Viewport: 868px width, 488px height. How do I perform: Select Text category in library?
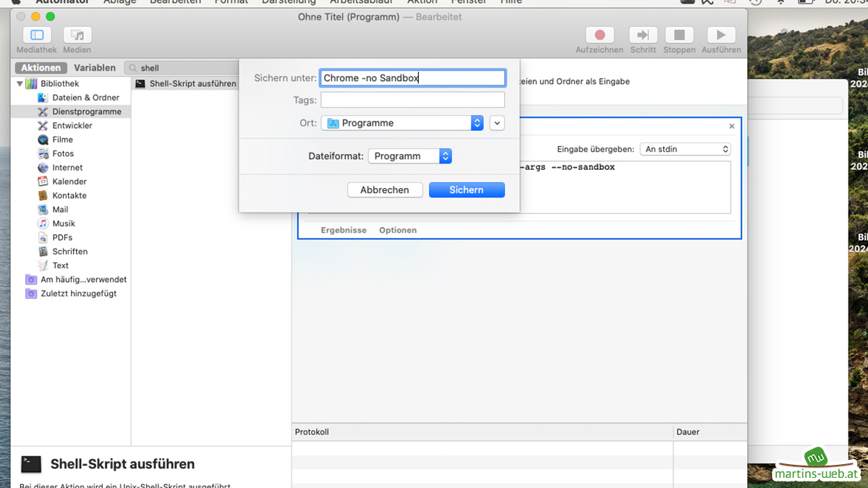(x=60, y=265)
